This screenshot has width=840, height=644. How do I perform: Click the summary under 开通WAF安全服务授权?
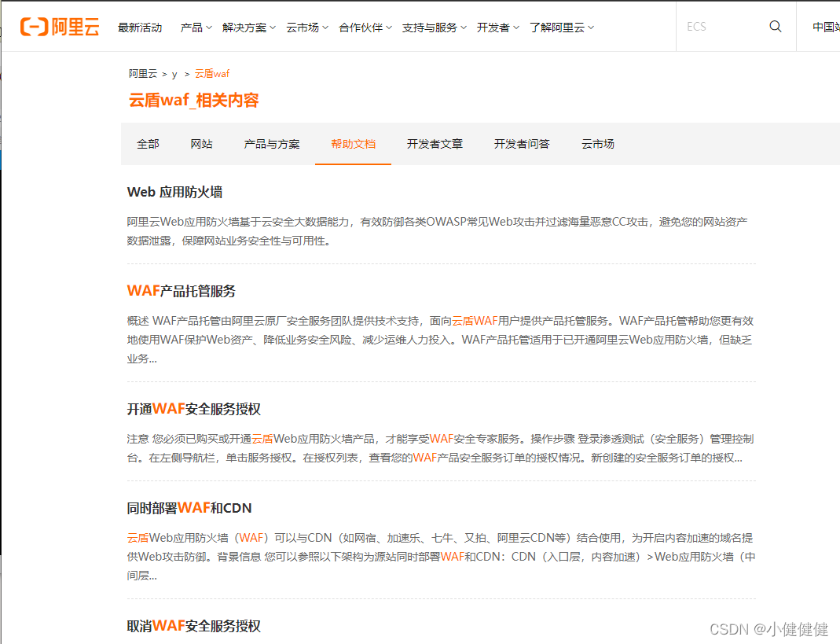tap(440, 448)
